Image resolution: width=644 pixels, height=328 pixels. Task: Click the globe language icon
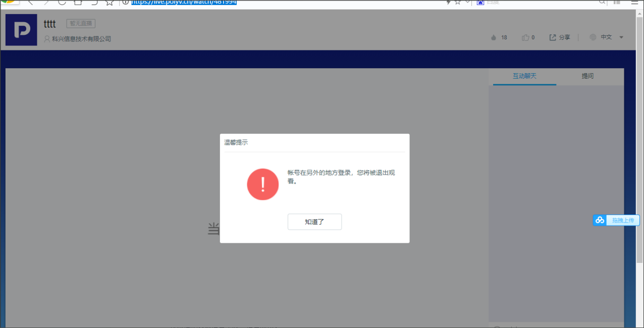point(593,37)
